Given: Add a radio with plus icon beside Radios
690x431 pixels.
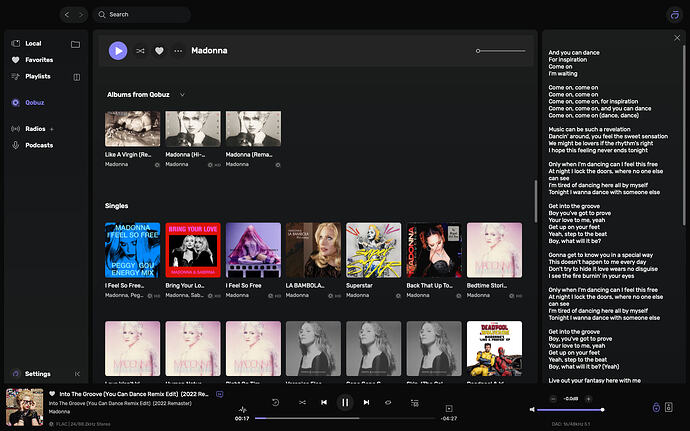Looking at the screenshot, I should (52, 129).
